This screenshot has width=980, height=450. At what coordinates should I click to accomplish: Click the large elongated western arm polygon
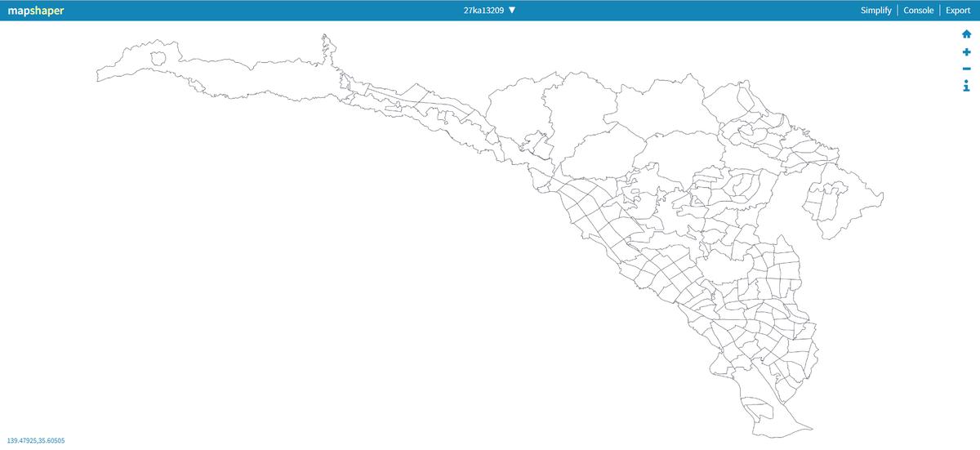click(x=245, y=75)
